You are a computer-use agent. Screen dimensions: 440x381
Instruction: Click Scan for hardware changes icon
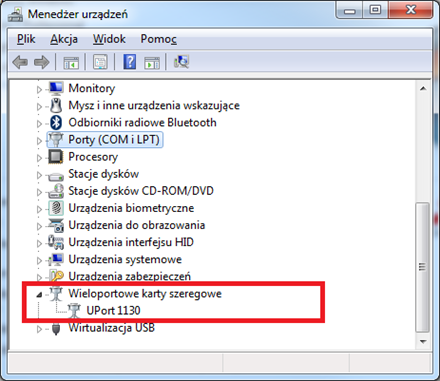(182, 62)
